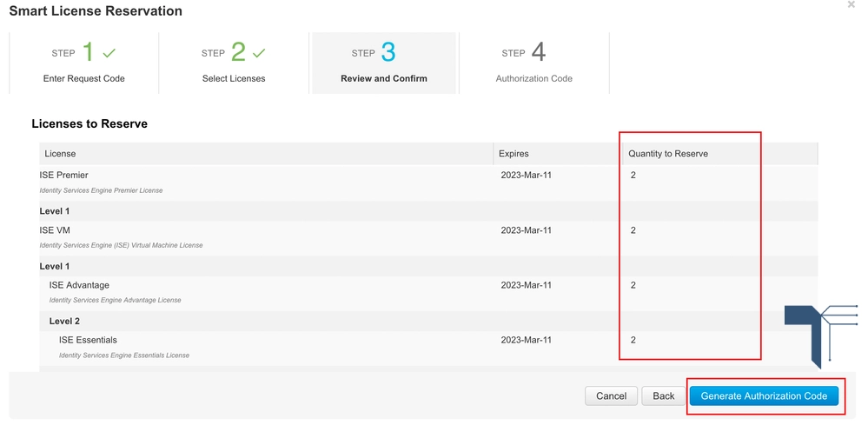Click the ISE Advantage reserve quantity
Viewport: 868px width, 432px height.
point(633,285)
